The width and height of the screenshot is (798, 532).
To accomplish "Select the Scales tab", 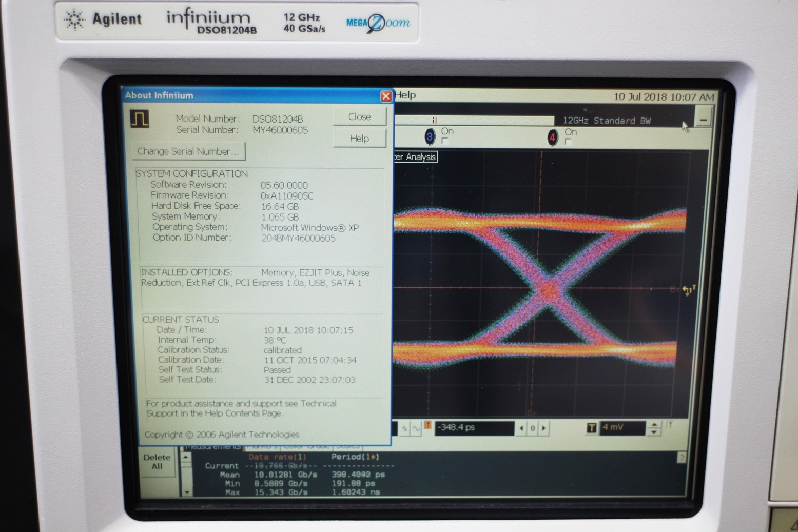I will [348, 447].
